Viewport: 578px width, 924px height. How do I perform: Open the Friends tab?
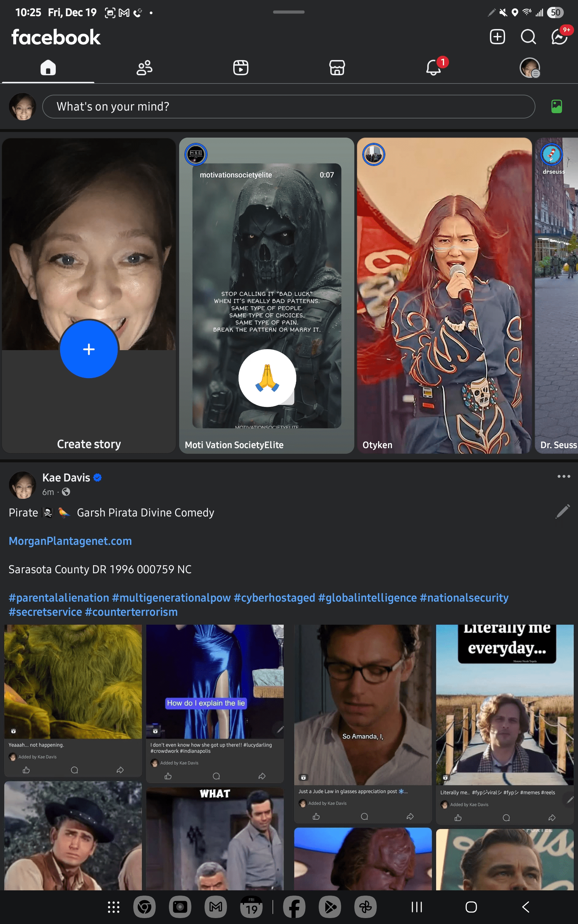point(144,67)
